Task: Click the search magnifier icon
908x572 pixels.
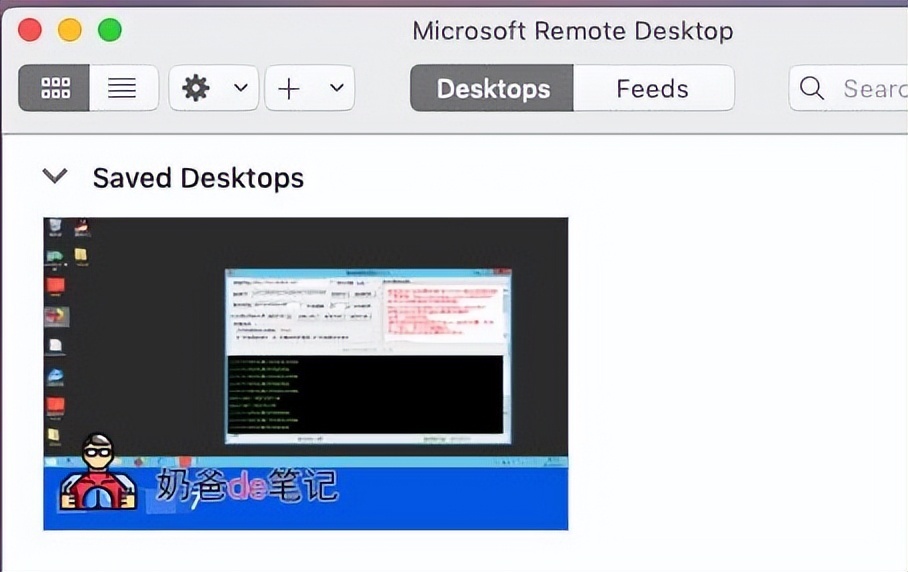Action: [x=811, y=89]
